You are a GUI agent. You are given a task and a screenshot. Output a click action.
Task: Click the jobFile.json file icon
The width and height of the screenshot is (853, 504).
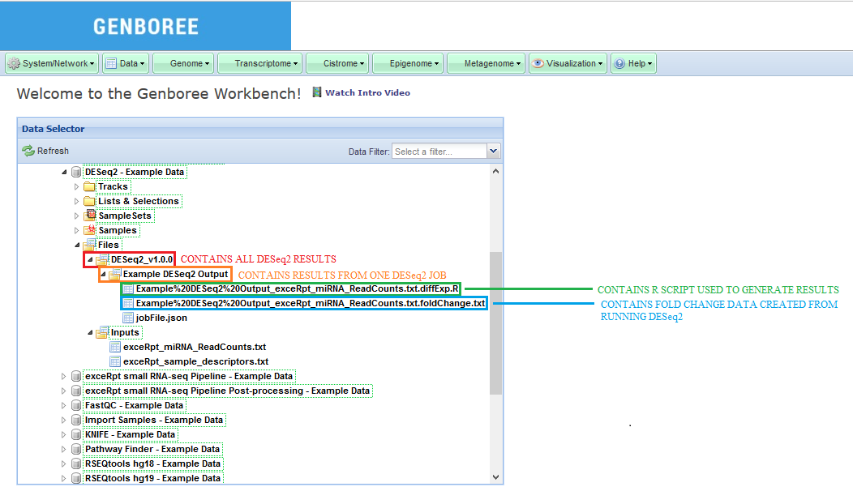[x=128, y=318]
